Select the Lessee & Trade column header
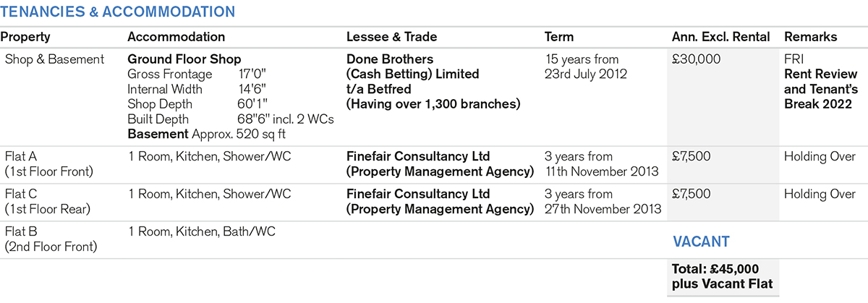868x303 pixels. pos(391,37)
